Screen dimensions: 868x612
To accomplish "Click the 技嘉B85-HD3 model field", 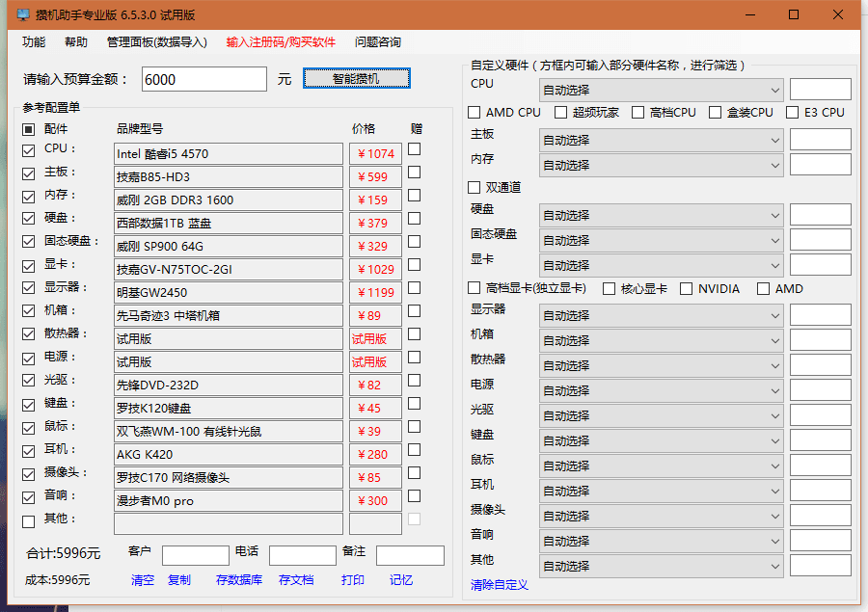I will tap(229, 177).
